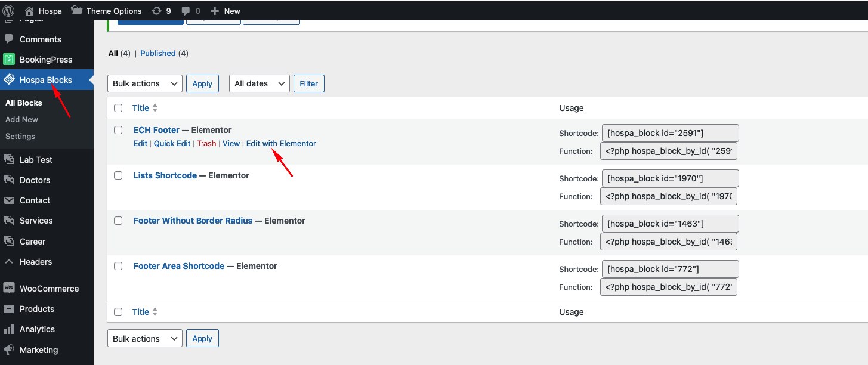868x365 pixels.
Task: Open WooCommerce in the sidebar
Action: tap(49, 288)
